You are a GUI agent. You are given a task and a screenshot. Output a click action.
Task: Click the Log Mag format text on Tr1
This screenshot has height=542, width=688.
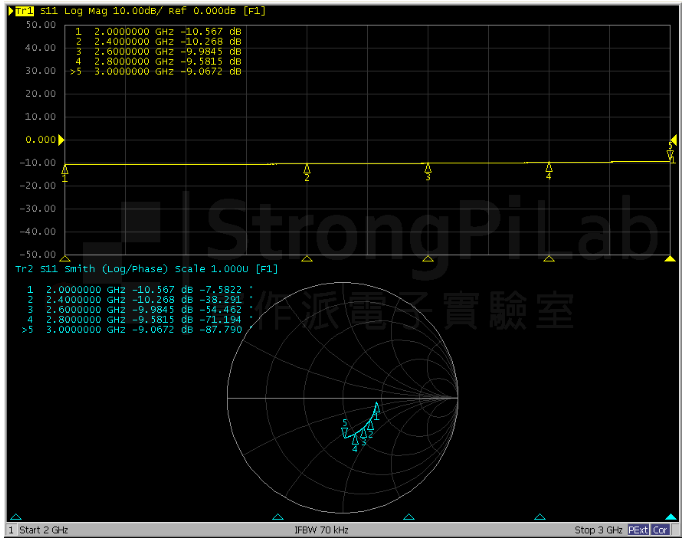tap(86, 11)
